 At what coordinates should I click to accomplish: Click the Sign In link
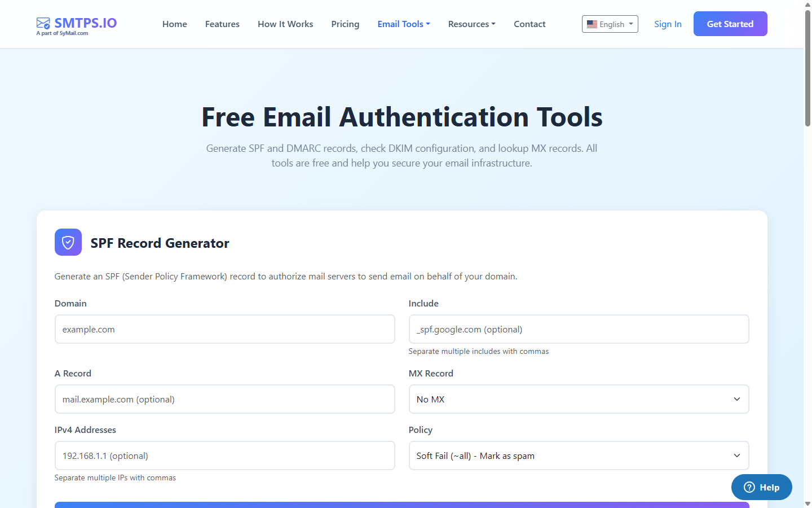click(x=668, y=24)
